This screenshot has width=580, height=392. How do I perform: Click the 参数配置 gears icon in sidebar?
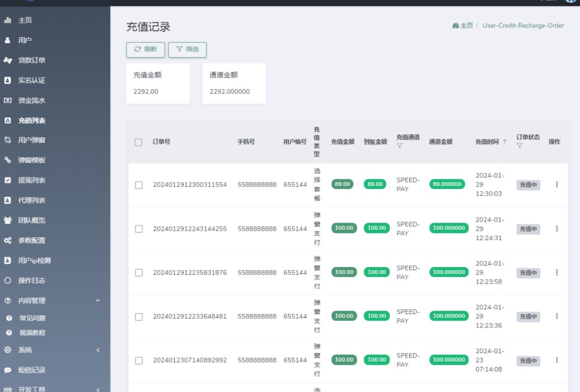(7, 241)
